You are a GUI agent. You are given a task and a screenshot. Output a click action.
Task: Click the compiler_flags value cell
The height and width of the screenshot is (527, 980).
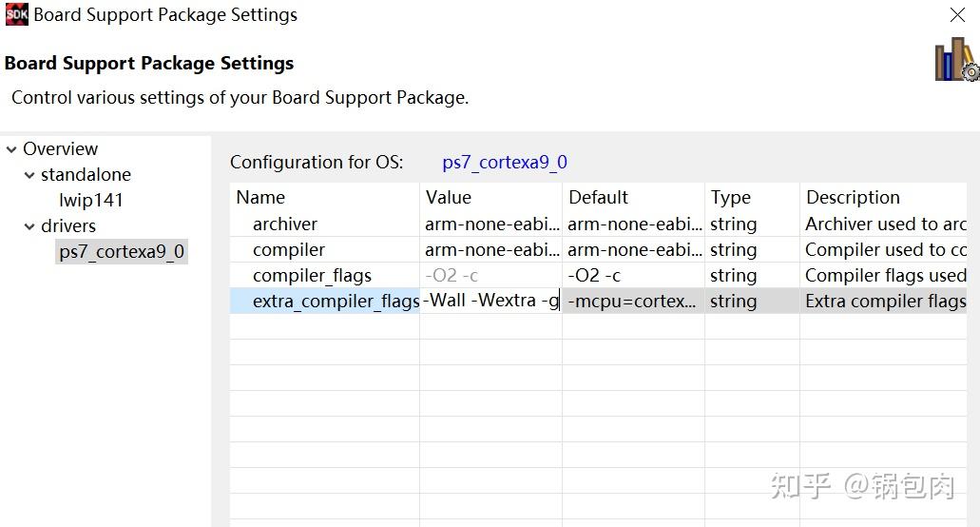coord(490,276)
